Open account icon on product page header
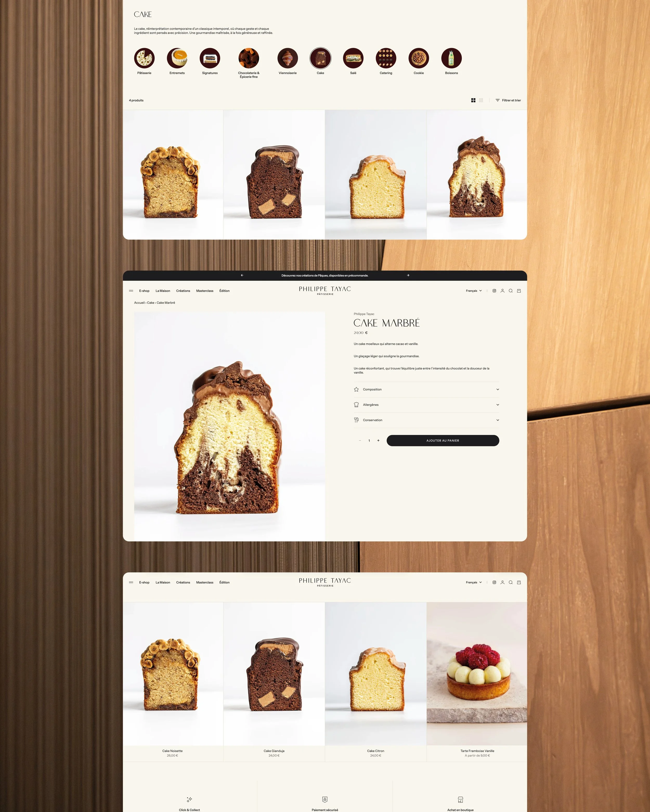650x812 pixels. coord(502,291)
